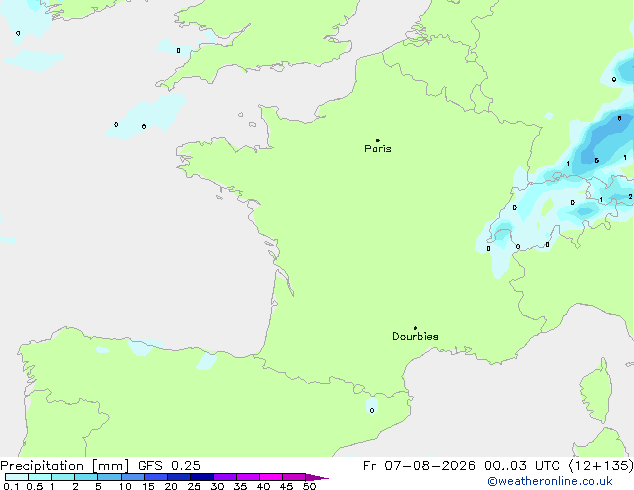Select the 1–2 mm legend swatch
634x490 pixels.
(63, 477)
